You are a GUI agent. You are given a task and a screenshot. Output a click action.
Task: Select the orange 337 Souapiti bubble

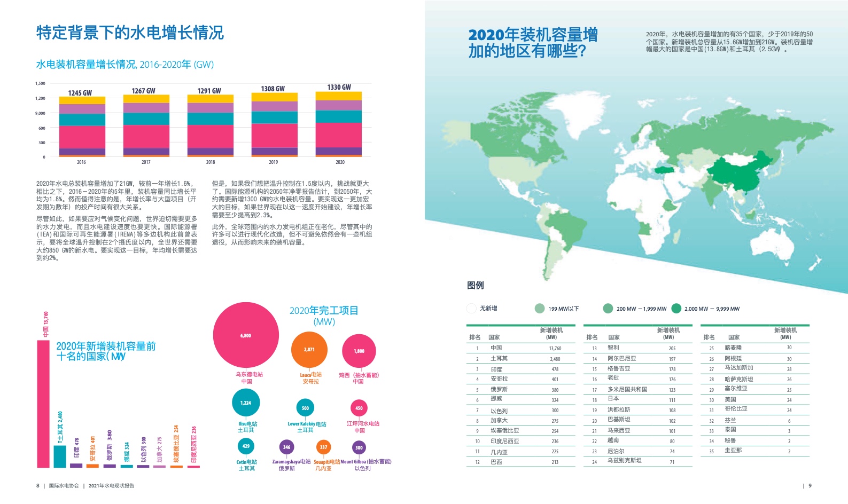pos(323,447)
